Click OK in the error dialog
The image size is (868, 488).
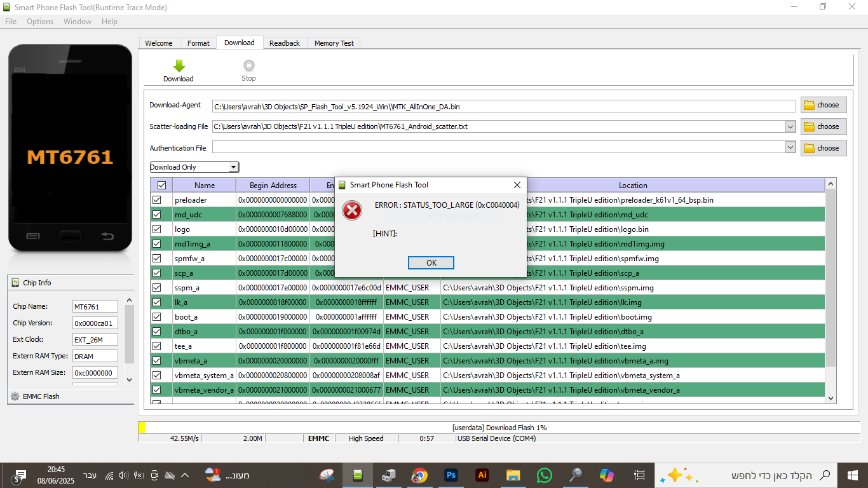(431, 263)
